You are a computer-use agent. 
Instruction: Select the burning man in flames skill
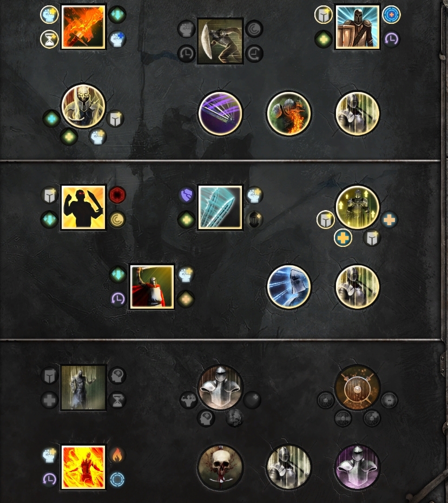click(83, 467)
